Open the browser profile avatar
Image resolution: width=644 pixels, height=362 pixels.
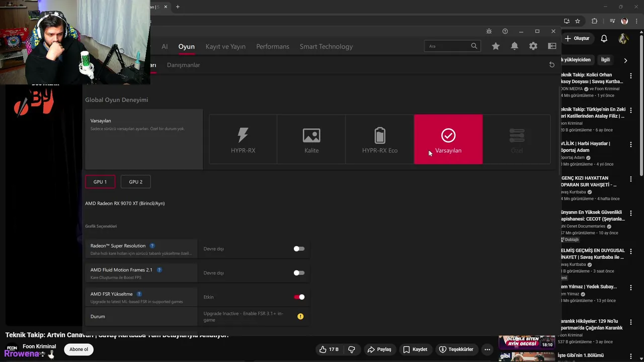tap(624, 21)
